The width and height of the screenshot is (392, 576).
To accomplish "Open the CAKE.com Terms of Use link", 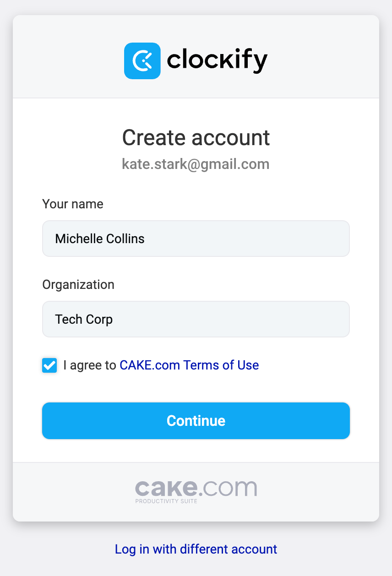I will pyautogui.click(x=189, y=365).
